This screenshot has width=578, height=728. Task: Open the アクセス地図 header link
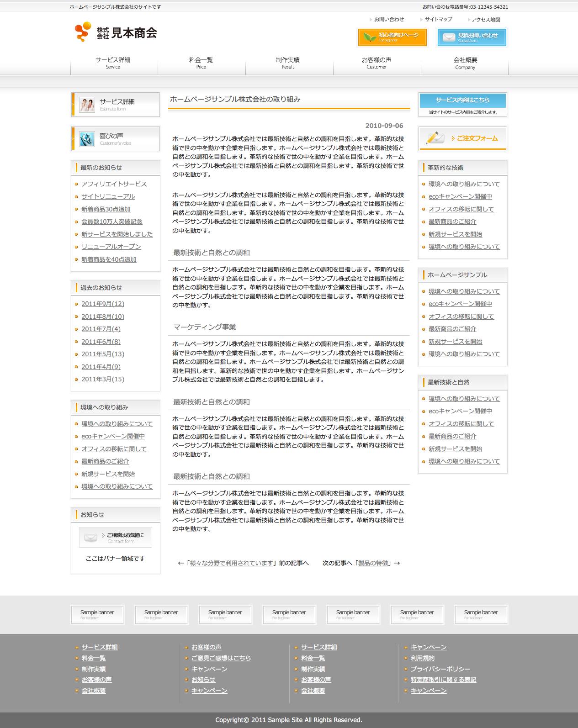486,20
